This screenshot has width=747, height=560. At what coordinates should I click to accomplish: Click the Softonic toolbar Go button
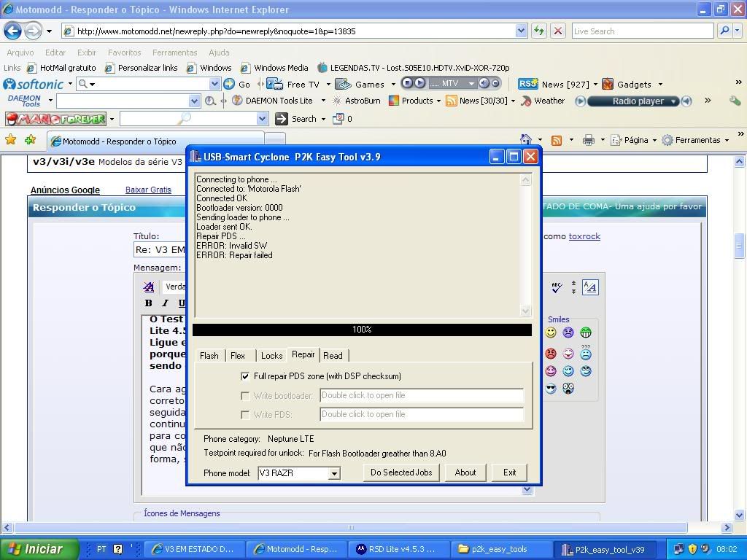pos(237,85)
